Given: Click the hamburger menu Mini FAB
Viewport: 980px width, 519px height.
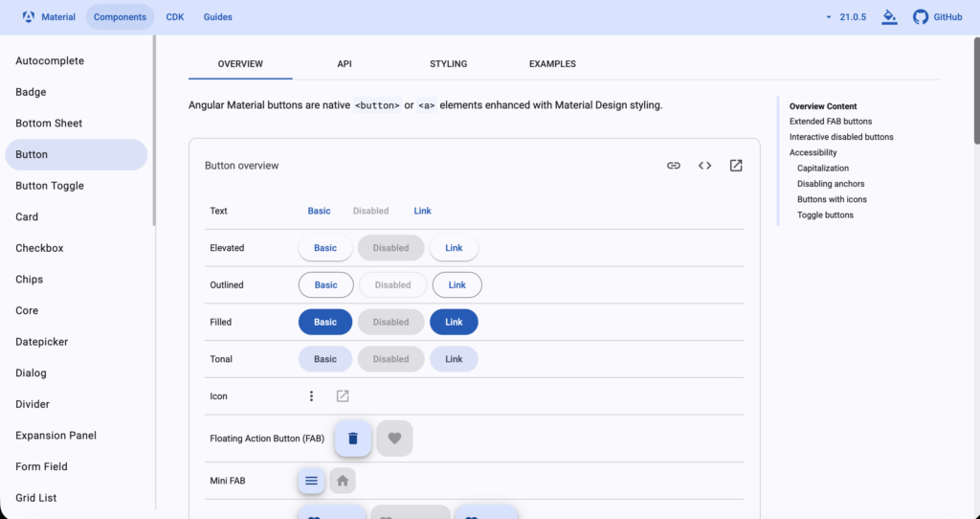Looking at the screenshot, I should (x=311, y=481).
